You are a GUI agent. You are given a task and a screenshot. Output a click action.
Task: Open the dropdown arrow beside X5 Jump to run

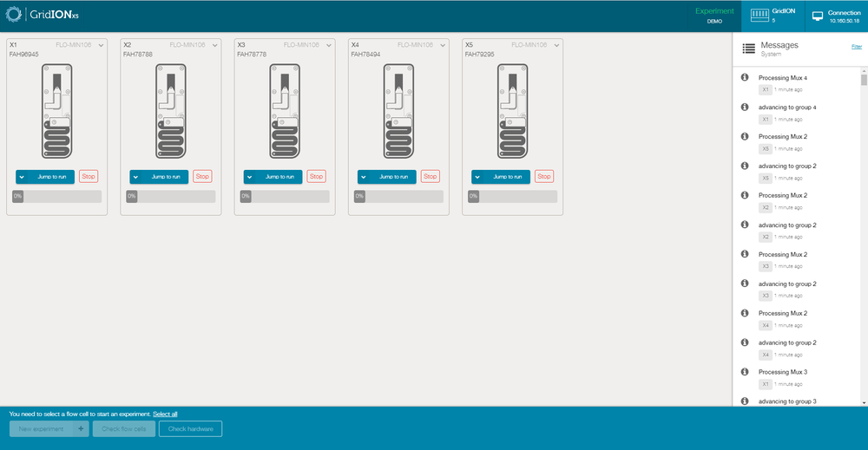tap(477, 177)
